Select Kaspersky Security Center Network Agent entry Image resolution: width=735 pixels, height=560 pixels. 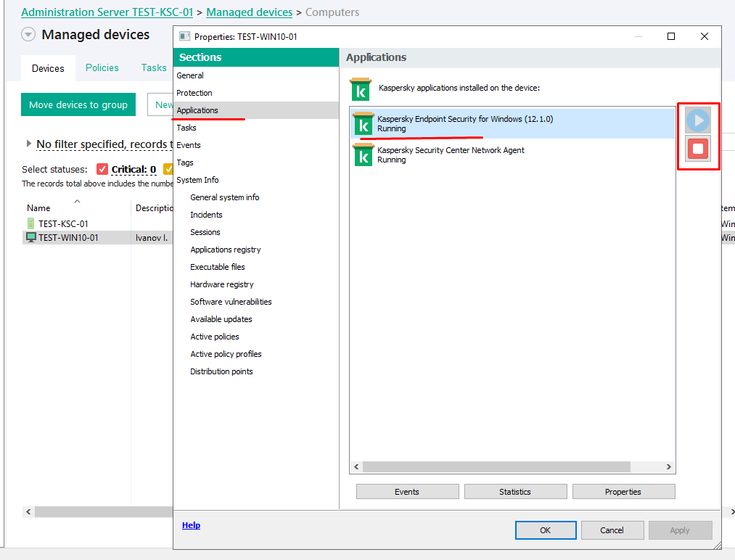[x=512, y=155]
